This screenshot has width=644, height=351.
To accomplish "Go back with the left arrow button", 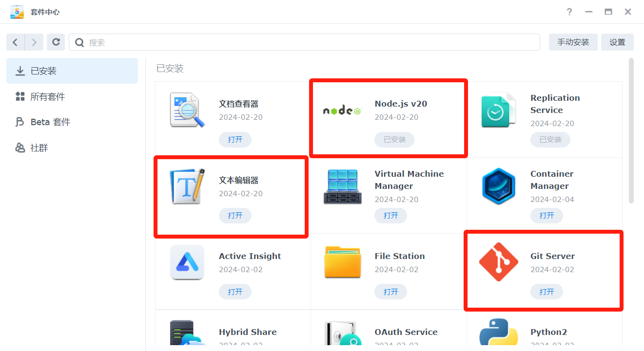I will (x=15, y=42).
